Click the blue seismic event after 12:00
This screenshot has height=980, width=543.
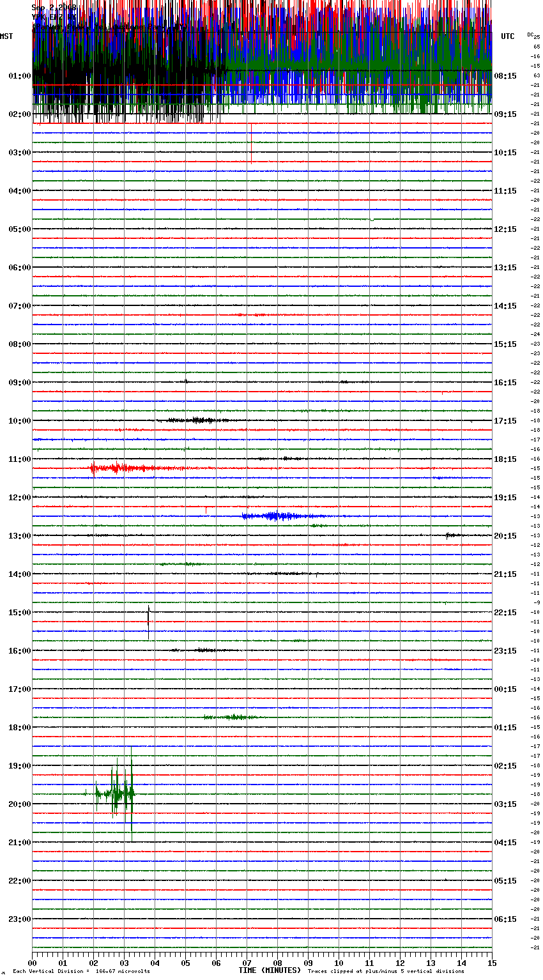pyautogui.click(x=284, y=516)
